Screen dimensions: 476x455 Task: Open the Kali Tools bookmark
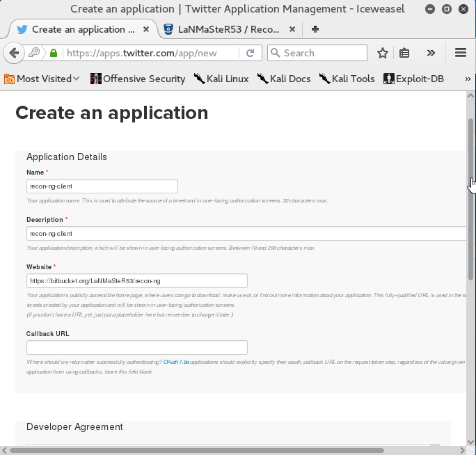click(x=347, y=79)
